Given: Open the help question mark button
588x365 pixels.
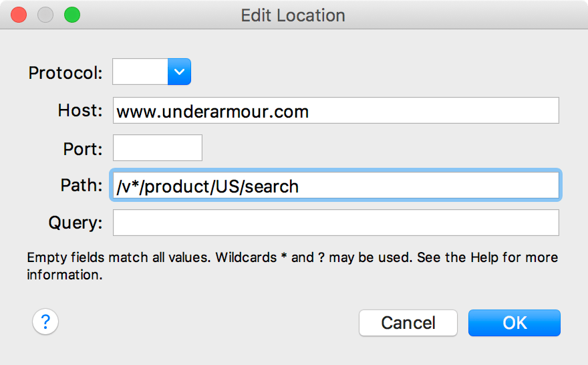Looking at the screenshot, I should 45,322.
